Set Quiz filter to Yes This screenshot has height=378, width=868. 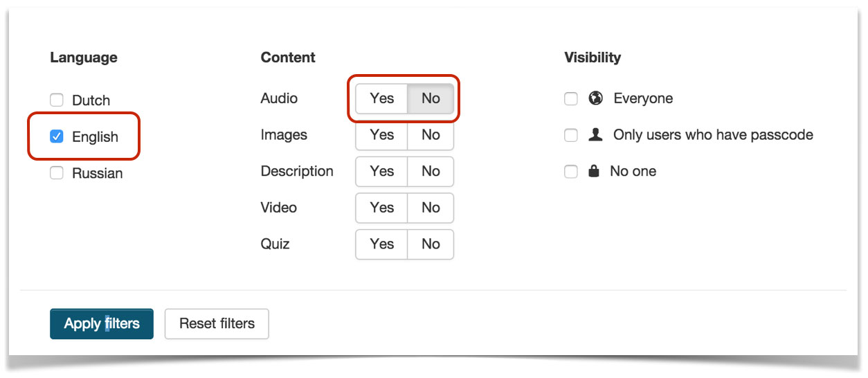(x=381, y=244)
